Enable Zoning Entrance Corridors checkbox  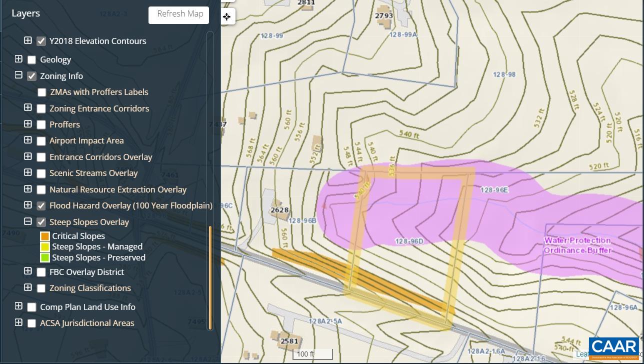[41, 109]
